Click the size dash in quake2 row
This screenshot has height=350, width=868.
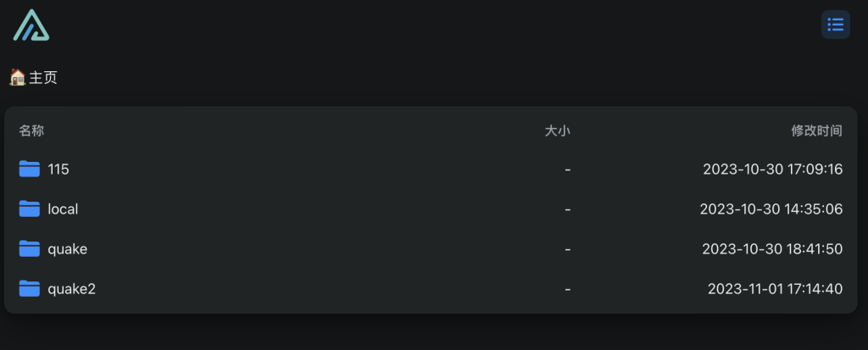coord(567,289)
